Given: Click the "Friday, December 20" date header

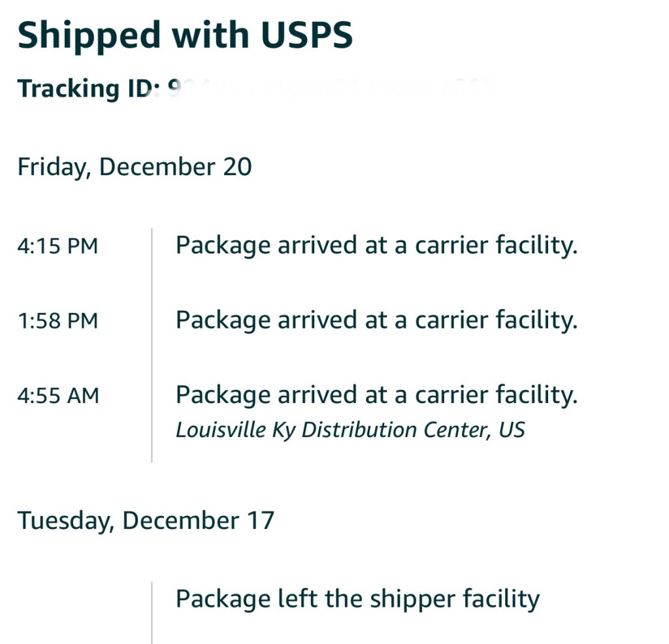Looking at the screenshot, I should point(134,167).
